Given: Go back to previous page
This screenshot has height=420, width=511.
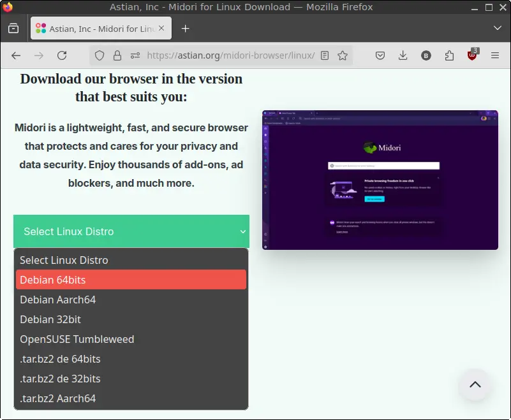Looking at the screenshot, I should click(x=16, y=55).
